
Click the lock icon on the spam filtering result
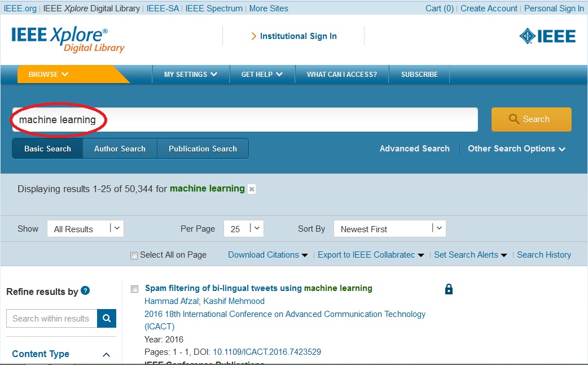coord(449,289)
